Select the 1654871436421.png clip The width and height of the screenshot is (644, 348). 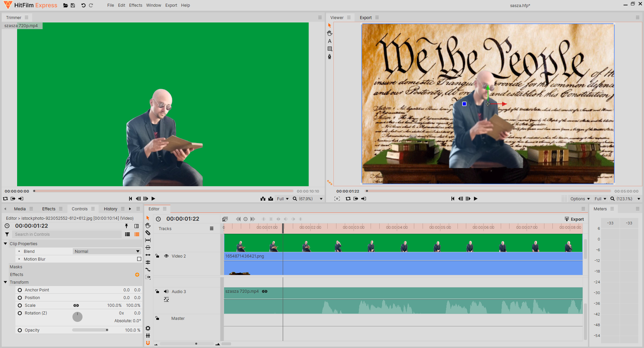[403, 264]
